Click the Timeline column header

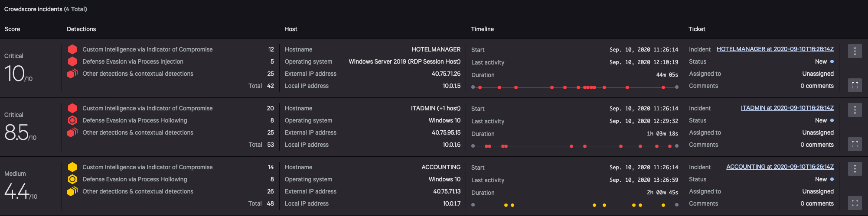tap(482, 29)
